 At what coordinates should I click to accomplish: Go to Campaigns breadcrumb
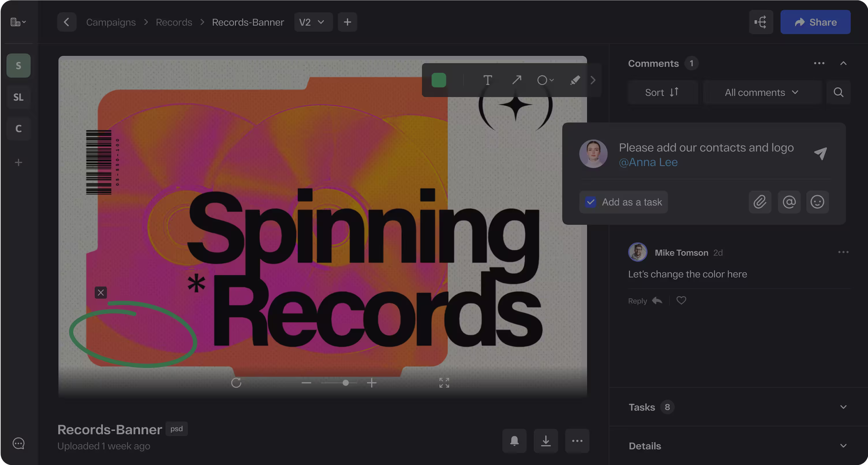(x=111, y=22)
